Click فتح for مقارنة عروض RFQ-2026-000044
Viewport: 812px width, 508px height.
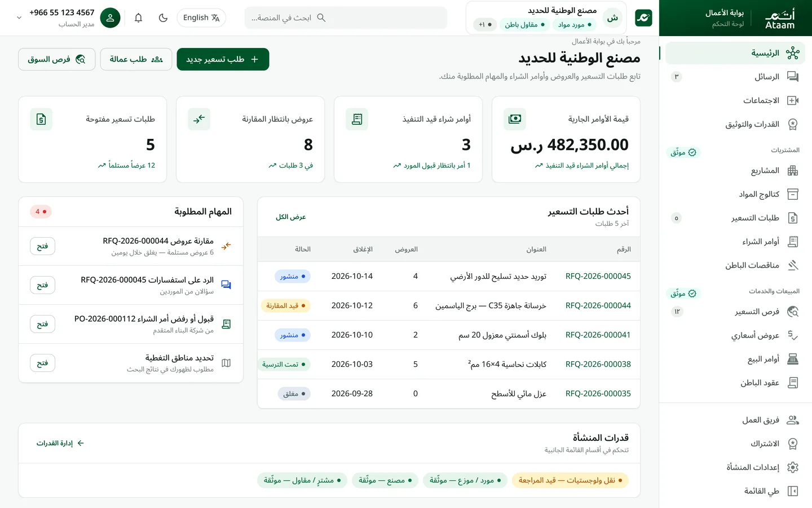pos(42,246)
